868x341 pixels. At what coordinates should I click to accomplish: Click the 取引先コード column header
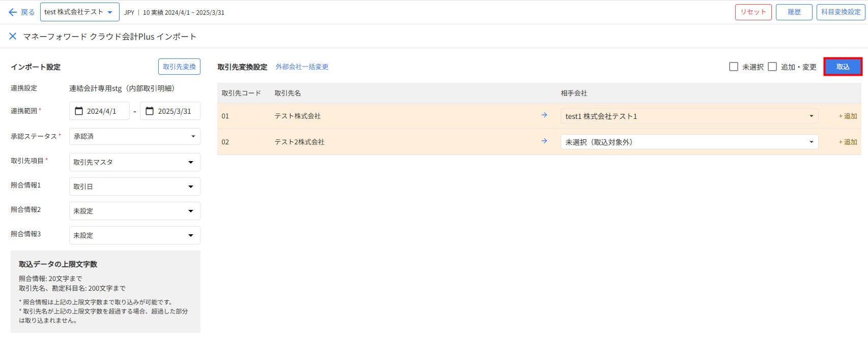pos(241,93)
